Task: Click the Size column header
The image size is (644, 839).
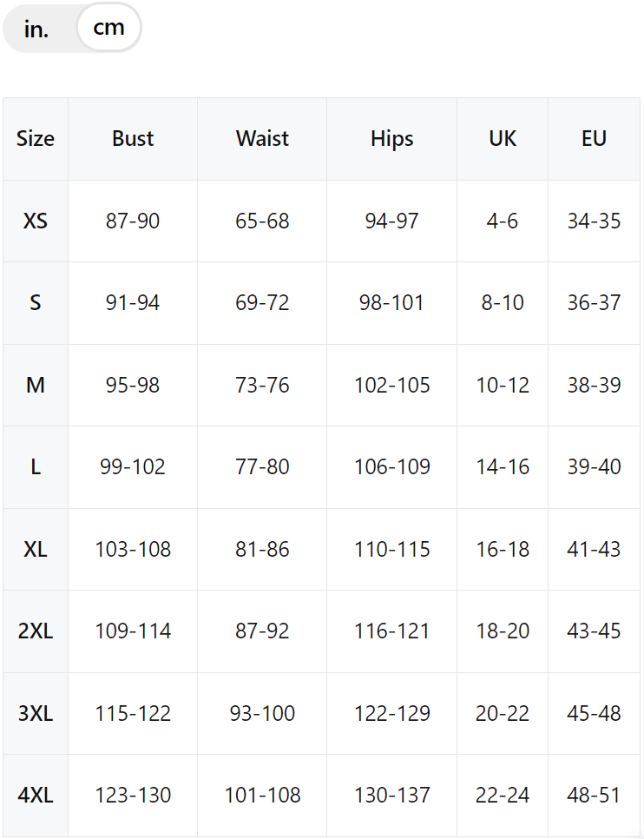Action: pos(36,139)
